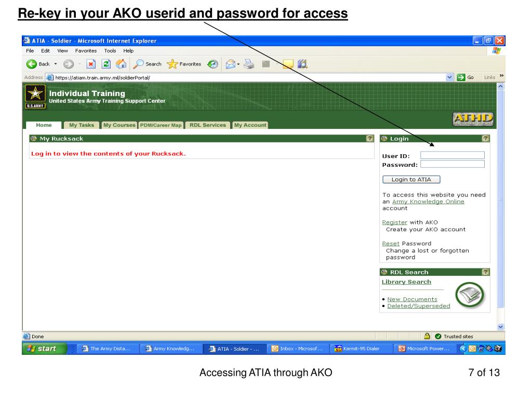Open the Tools menu
This screenshot has height=399, width=532.
[110, 50]
